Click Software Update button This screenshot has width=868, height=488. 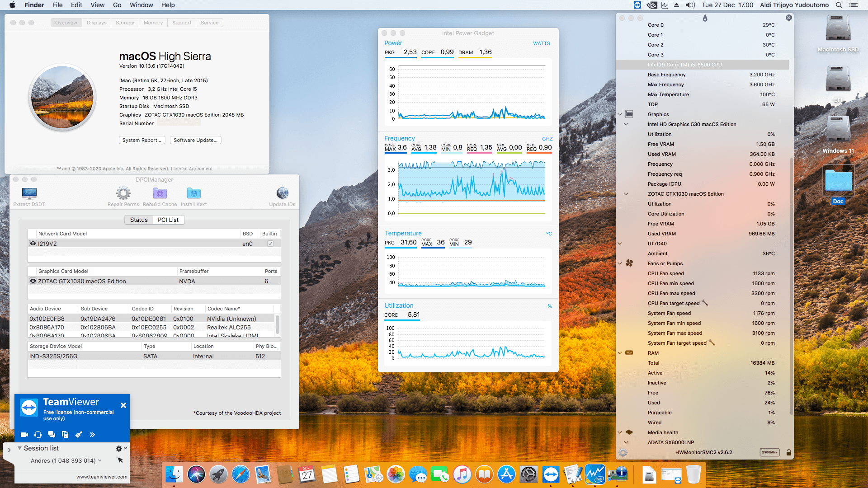(x=196, y=140)
